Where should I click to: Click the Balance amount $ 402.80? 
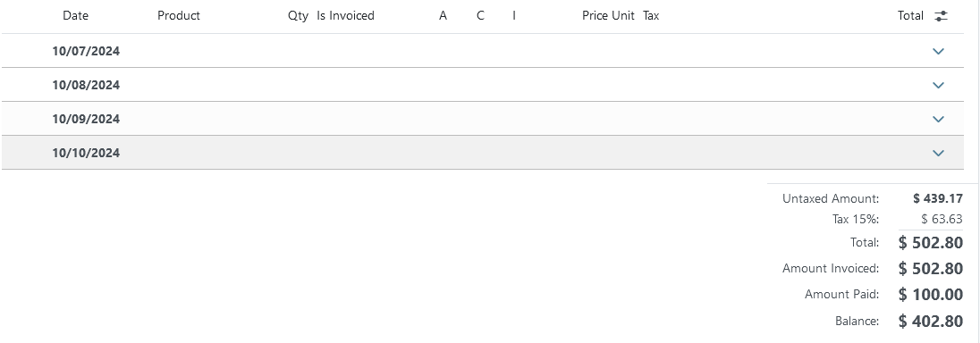(x=931, y=322)
